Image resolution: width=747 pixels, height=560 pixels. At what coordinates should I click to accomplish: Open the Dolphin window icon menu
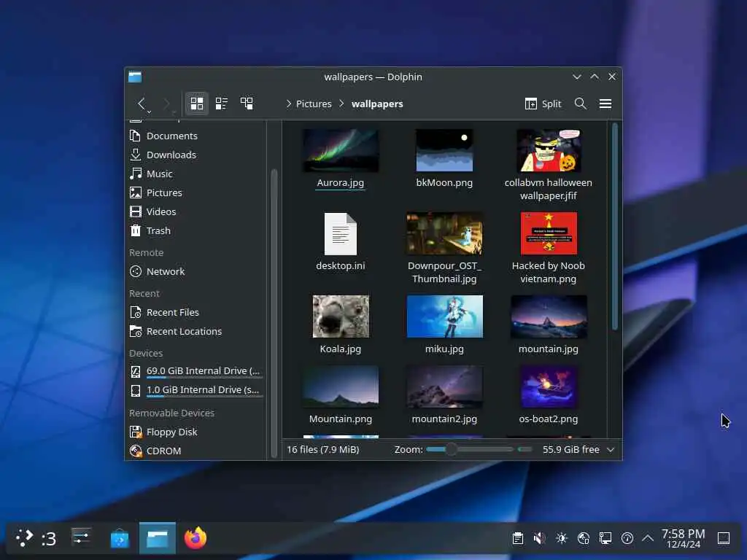tap(135, 77)
